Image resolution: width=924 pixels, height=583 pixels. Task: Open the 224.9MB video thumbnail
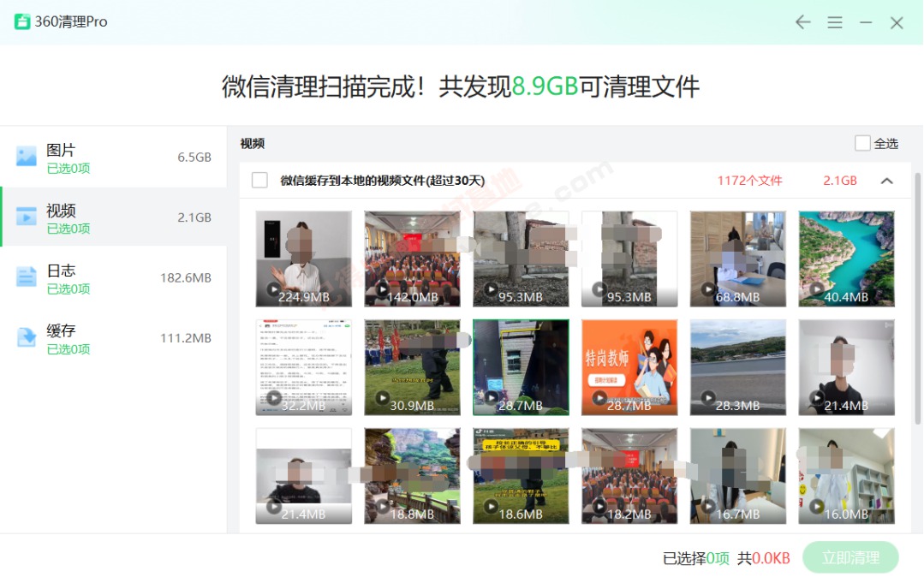303,259
